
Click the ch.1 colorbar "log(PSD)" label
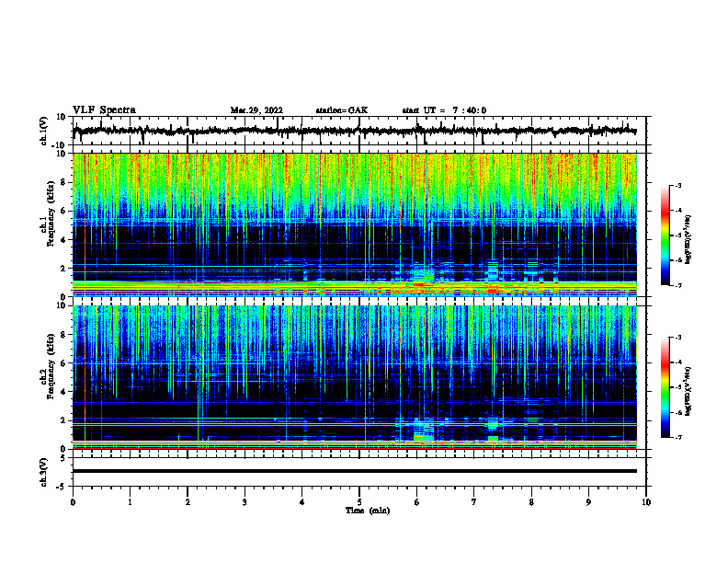point(688,240)
